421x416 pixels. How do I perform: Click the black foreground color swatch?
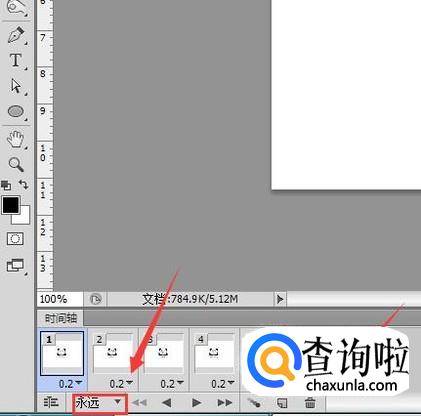coord(11,205)
